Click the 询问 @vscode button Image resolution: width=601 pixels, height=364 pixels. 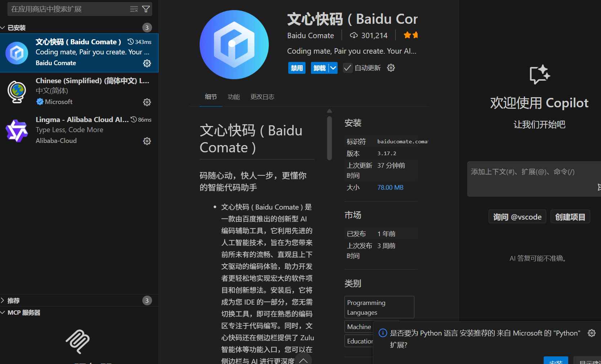click(517, 217)
